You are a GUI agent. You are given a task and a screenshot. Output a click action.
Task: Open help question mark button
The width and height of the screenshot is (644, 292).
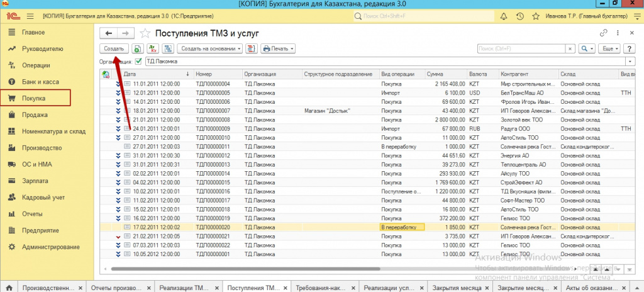[x=629, y=48]
